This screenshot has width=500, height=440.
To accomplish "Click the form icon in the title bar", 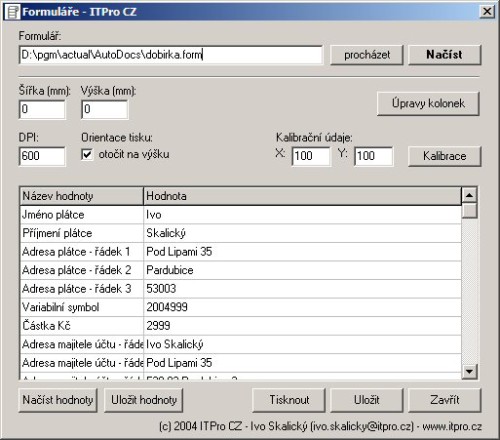I will [x=12, y=12].
